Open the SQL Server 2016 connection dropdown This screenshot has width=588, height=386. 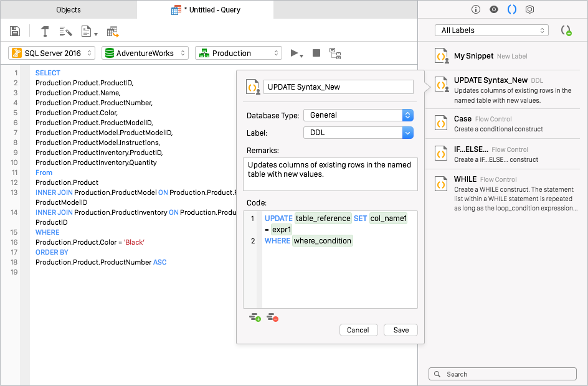(52, 53)
